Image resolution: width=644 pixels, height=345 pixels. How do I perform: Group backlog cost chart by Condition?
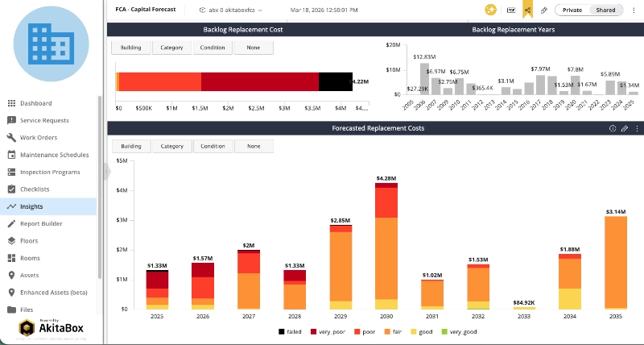(213, 48)
